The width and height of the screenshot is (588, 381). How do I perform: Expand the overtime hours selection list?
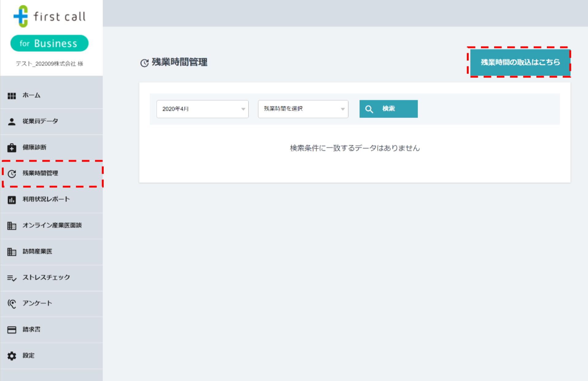[x=343, y=109]
